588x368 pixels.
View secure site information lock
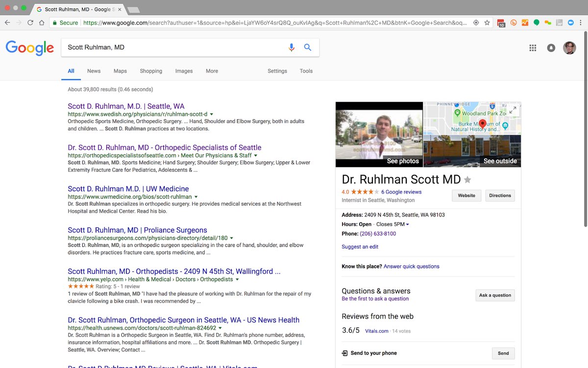click(55, 23)
